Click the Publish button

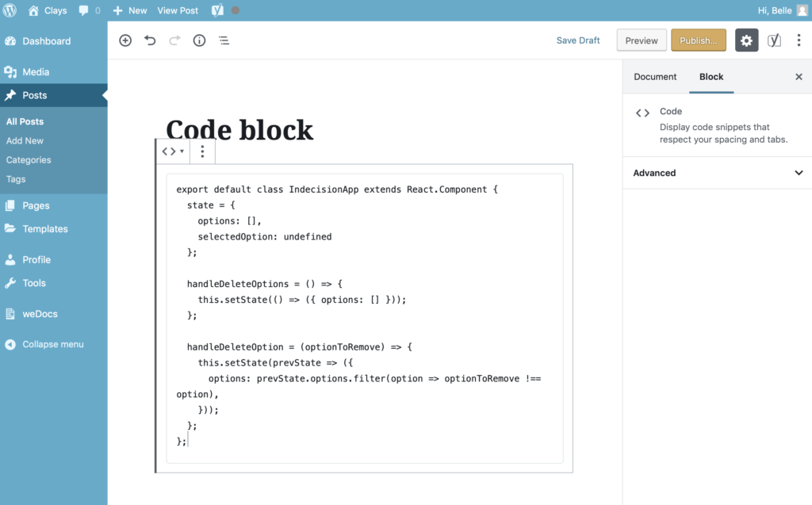coord(698,40)
